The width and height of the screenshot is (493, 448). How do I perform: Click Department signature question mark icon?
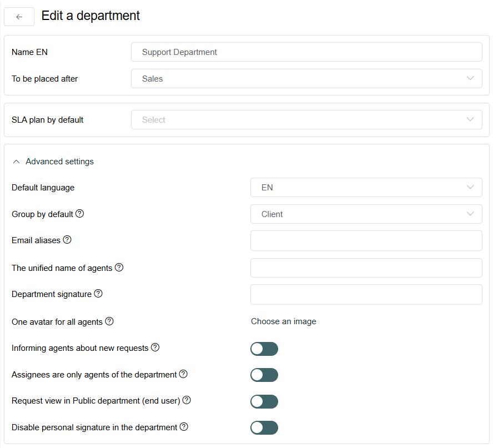coord(98,294)
